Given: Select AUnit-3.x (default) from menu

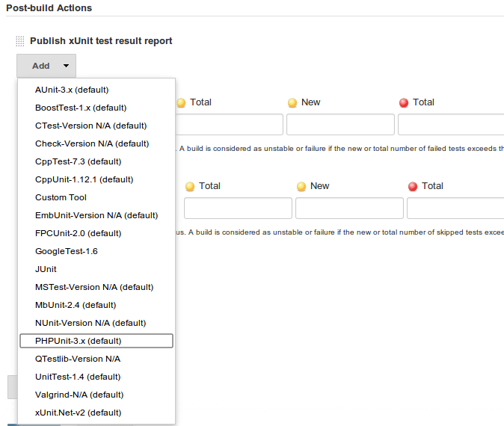Looking at the screenshot, I should (x=96, y=90).
